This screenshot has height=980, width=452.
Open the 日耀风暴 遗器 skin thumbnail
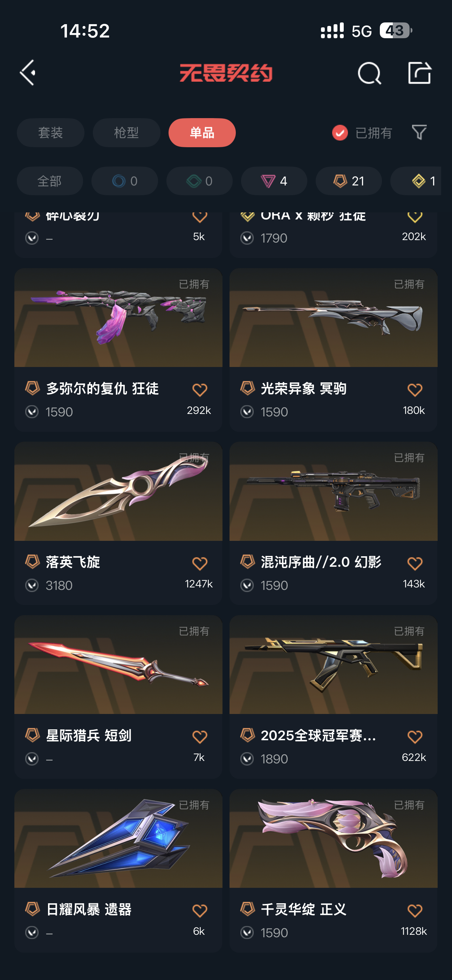(118, 838)
